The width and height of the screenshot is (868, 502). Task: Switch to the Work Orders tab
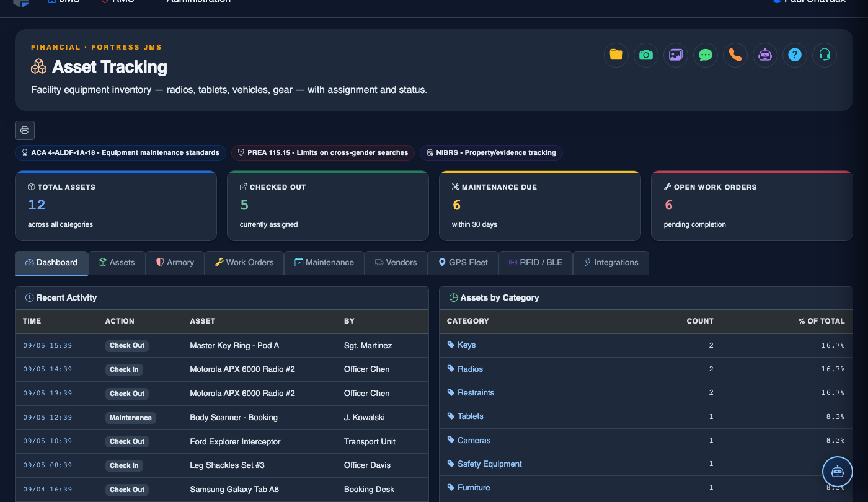coord(244,263)
